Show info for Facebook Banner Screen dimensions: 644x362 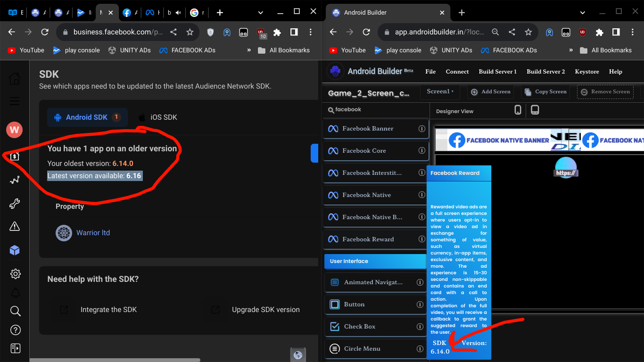click(x=422, y=129)
